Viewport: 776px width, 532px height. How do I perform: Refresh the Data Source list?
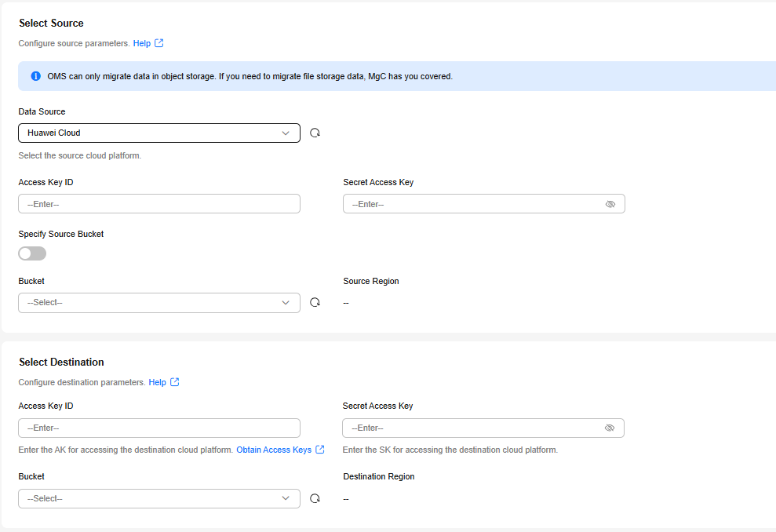pyautogui.click(x=315, y=133)
